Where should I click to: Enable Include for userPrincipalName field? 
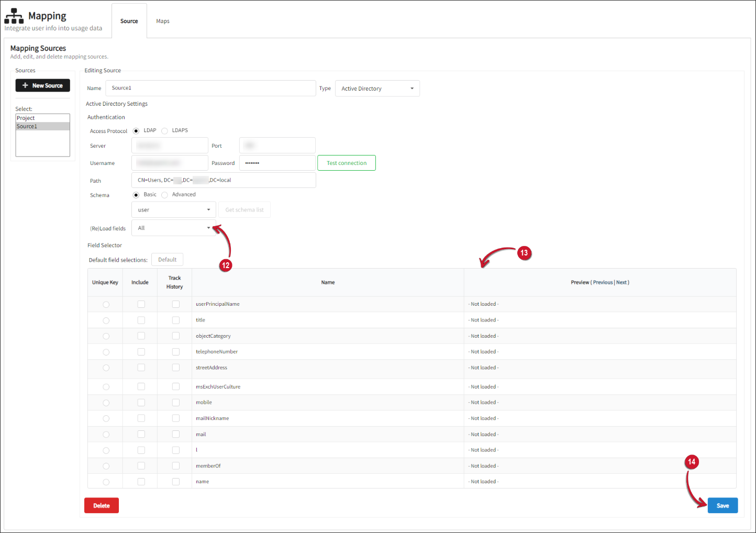[x=140, y=304]
